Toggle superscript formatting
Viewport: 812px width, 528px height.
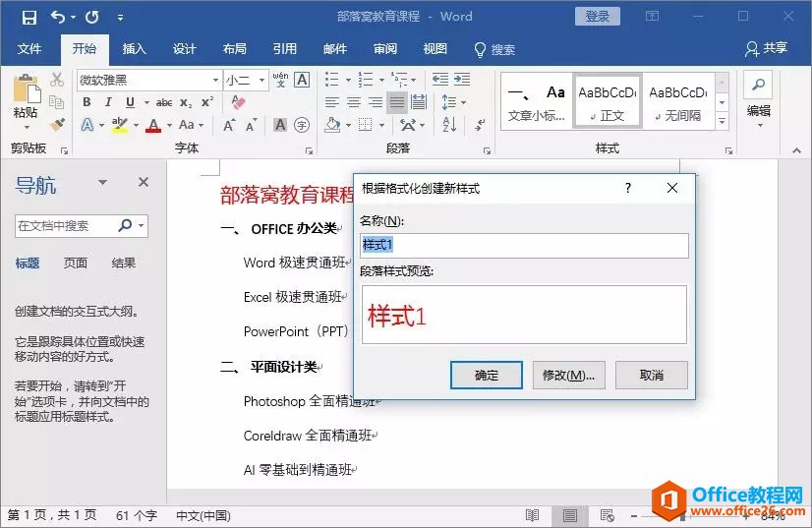(207, 101)
